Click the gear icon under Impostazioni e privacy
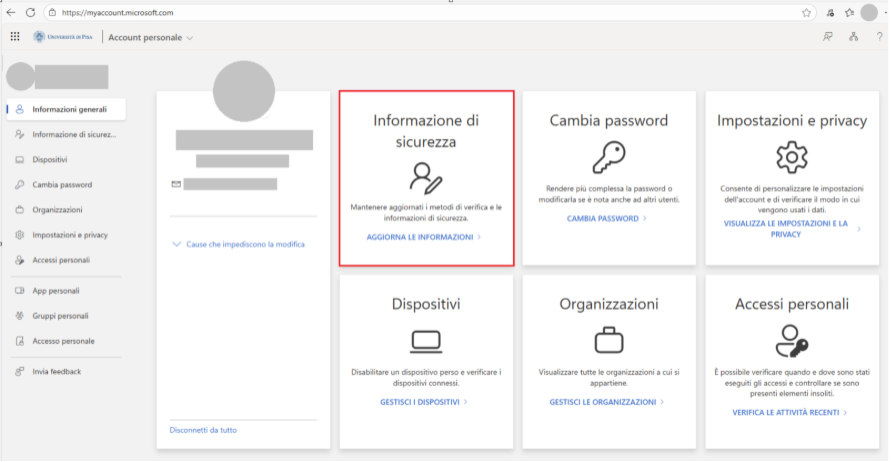The image size is (892, 462). point(791,158)
